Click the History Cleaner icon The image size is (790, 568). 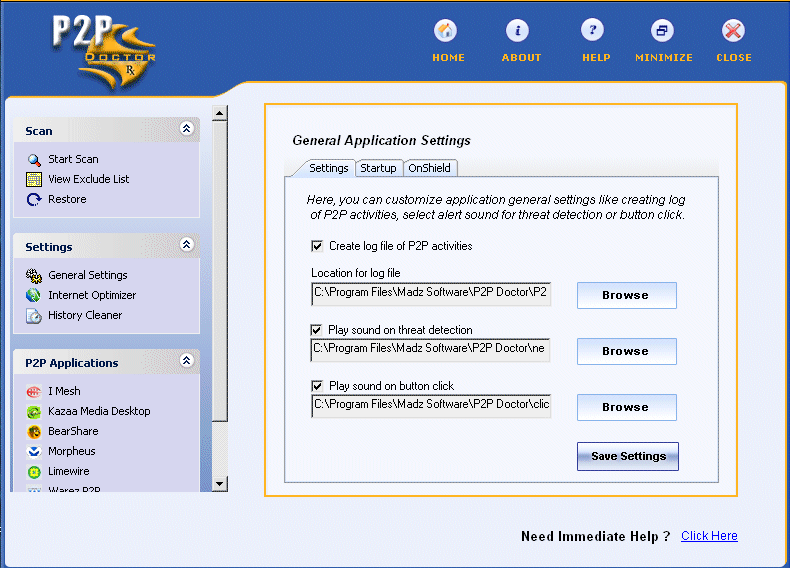tap(34, 316)
